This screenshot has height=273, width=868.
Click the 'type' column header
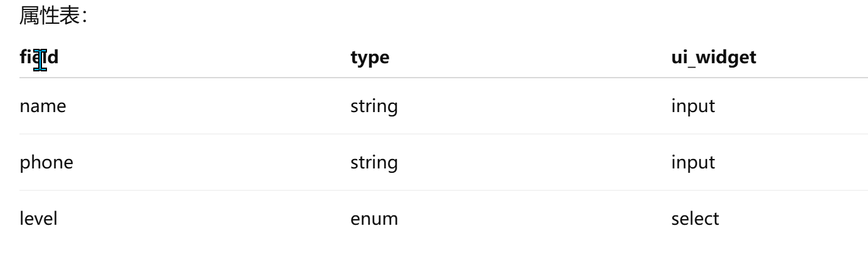pyautogui.click(x=370, y=57)
